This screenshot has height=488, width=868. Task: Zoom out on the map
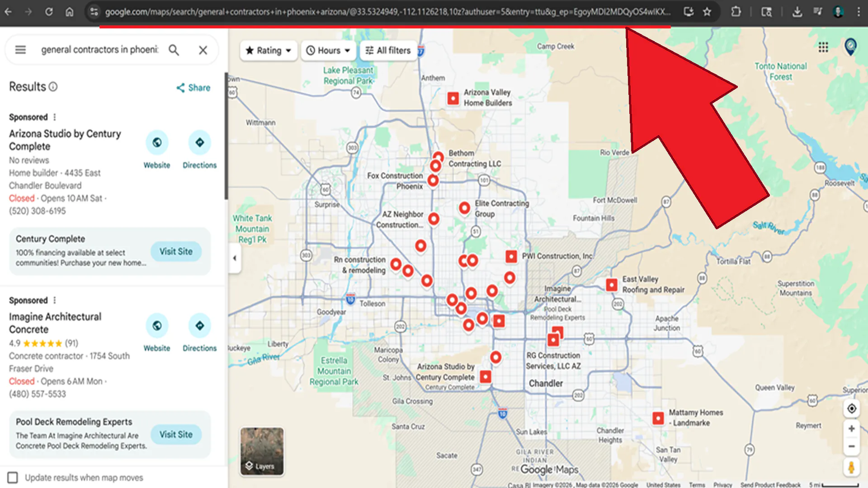coord(851,446)
